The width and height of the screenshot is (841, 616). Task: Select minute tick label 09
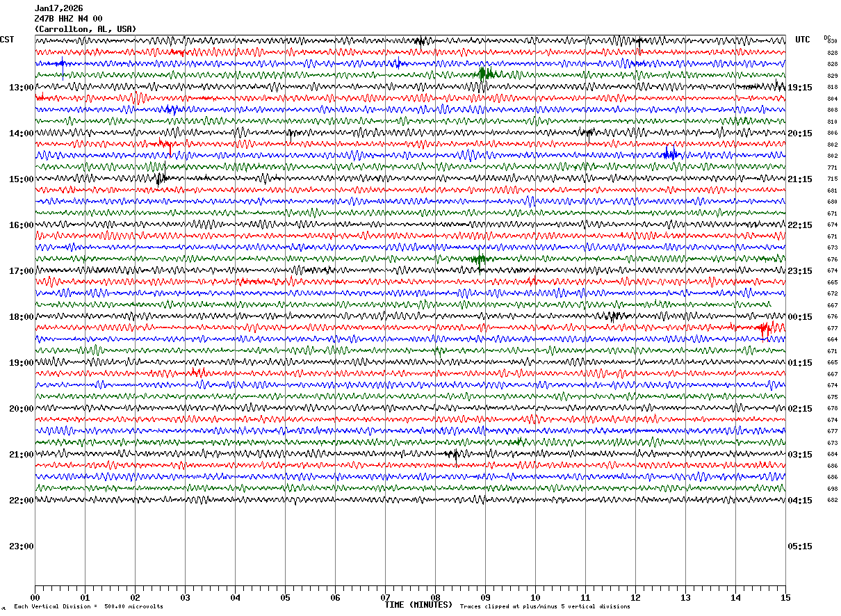coord(485,597)
